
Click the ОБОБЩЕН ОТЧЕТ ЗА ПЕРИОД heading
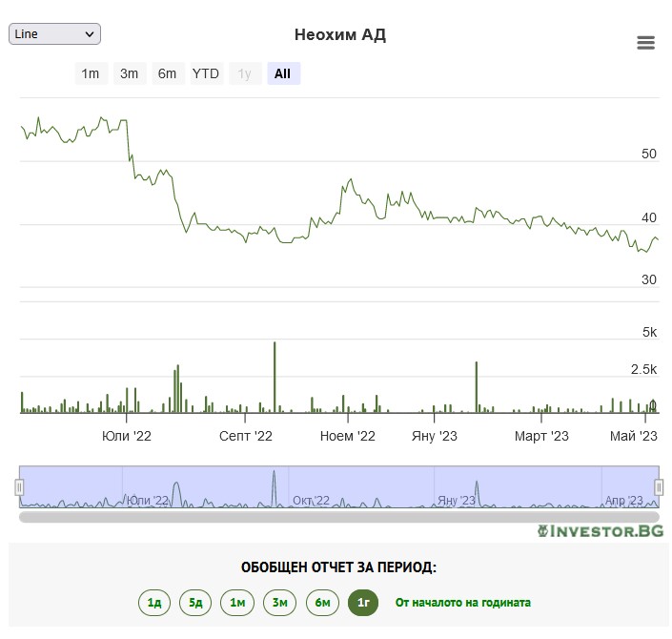point(338,567)
